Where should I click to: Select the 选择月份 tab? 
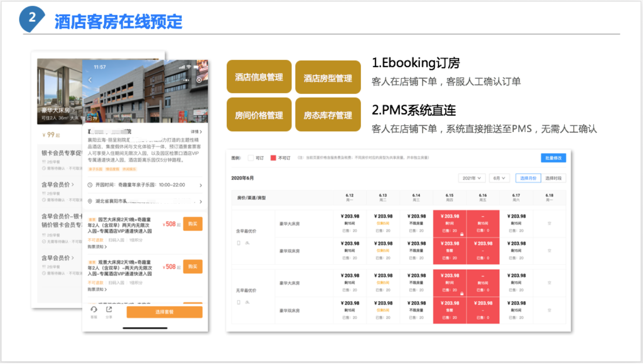(528, 178)
